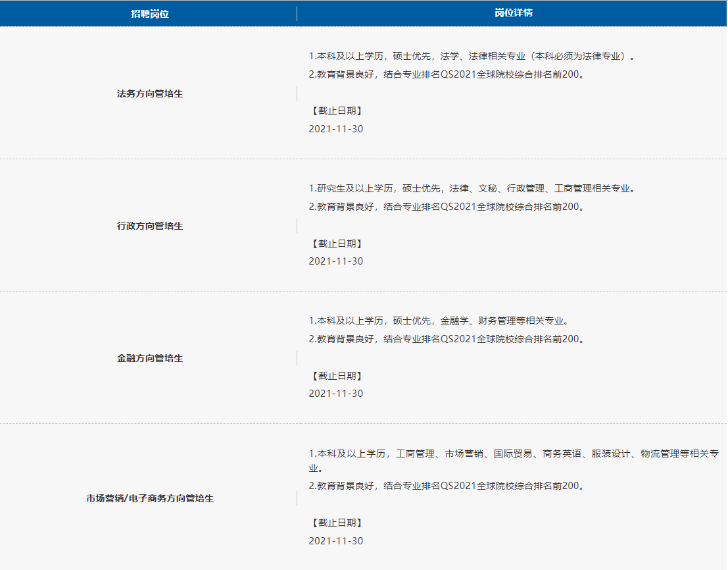Select the 市场营销/电子商务方向管培生 position title

click(149, 498)
